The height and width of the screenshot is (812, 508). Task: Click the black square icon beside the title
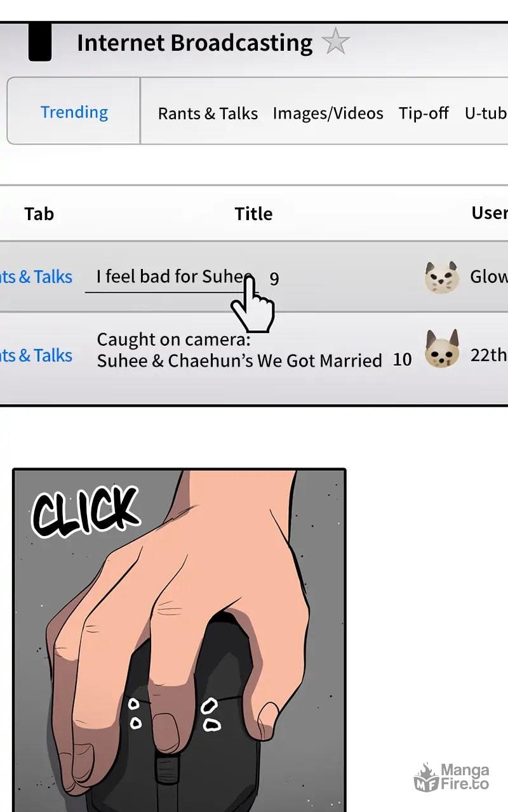pos(40,42)
